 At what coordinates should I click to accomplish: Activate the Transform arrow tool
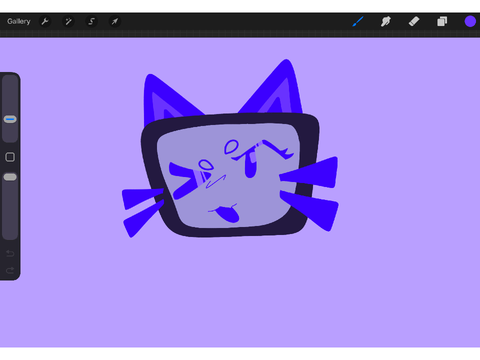tap(115, 22)
